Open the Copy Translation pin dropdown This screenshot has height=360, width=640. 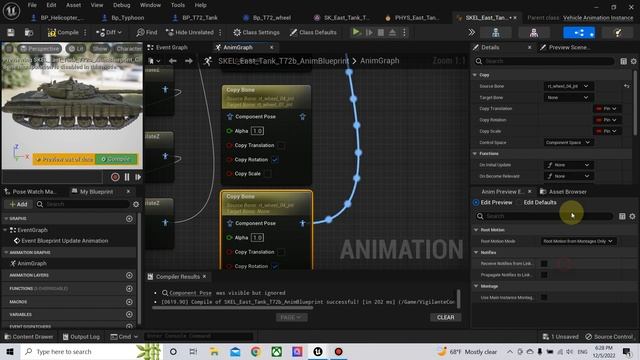point(607,109)
